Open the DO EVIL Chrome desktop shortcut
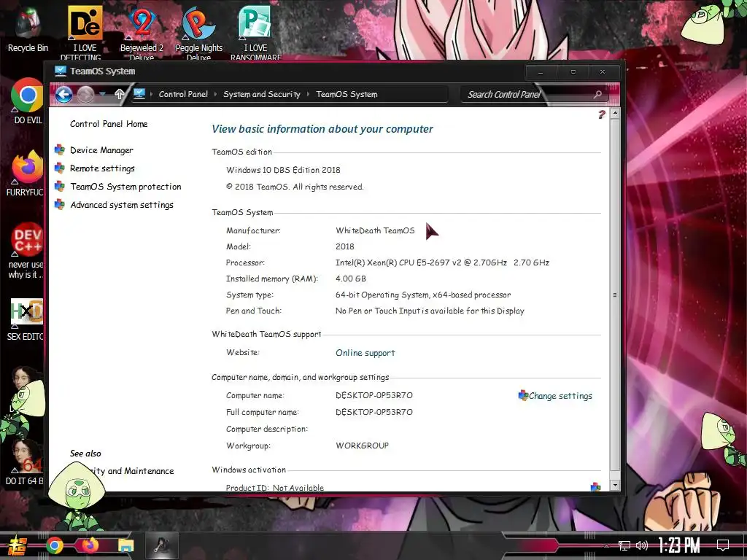Viewport: 747px width, 560px height. coord(27,101)
